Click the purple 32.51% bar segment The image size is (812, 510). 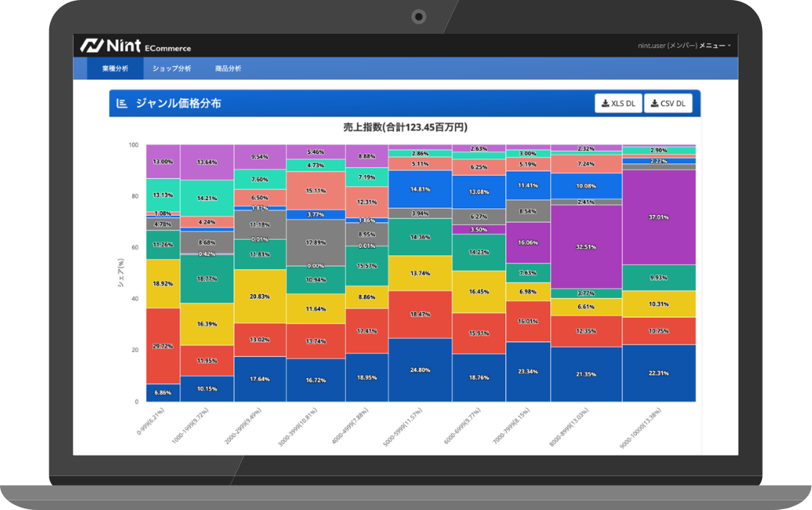586,247
